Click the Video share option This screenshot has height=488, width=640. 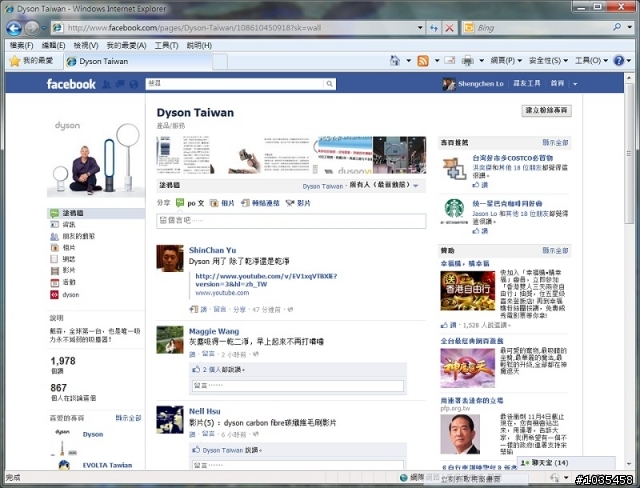click(298, 203)
